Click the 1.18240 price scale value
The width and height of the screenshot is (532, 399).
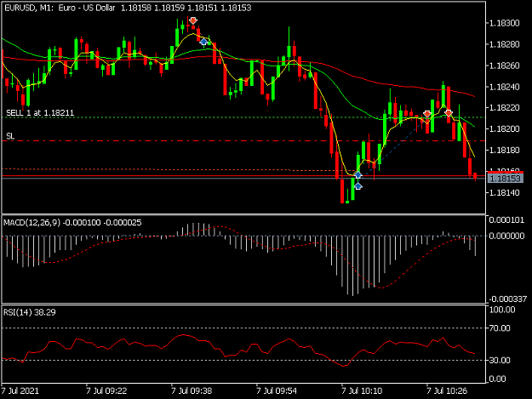504,87
